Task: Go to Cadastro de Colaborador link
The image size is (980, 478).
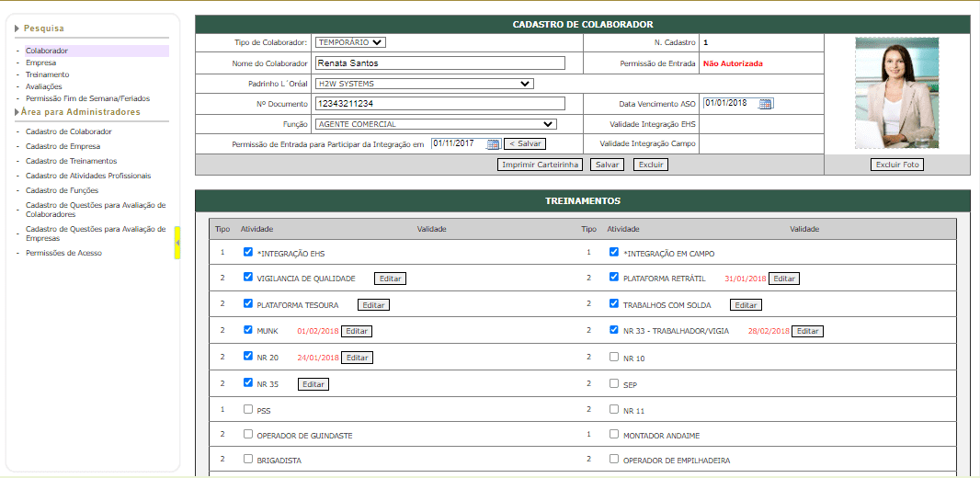Action: (69, 131)
